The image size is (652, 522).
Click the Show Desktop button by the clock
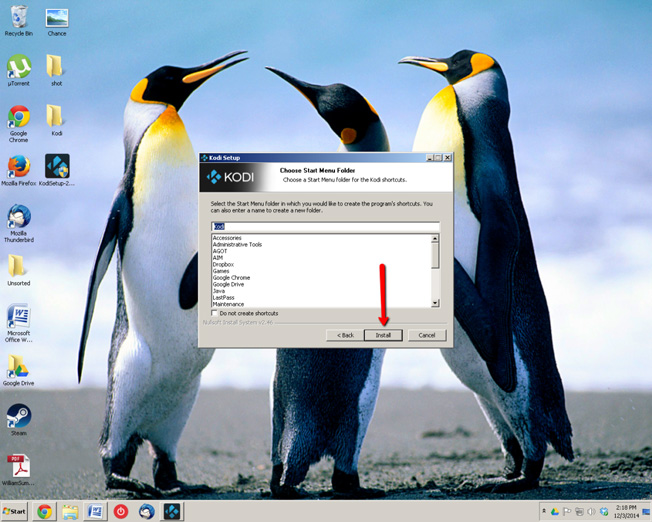tap(647, 511)
